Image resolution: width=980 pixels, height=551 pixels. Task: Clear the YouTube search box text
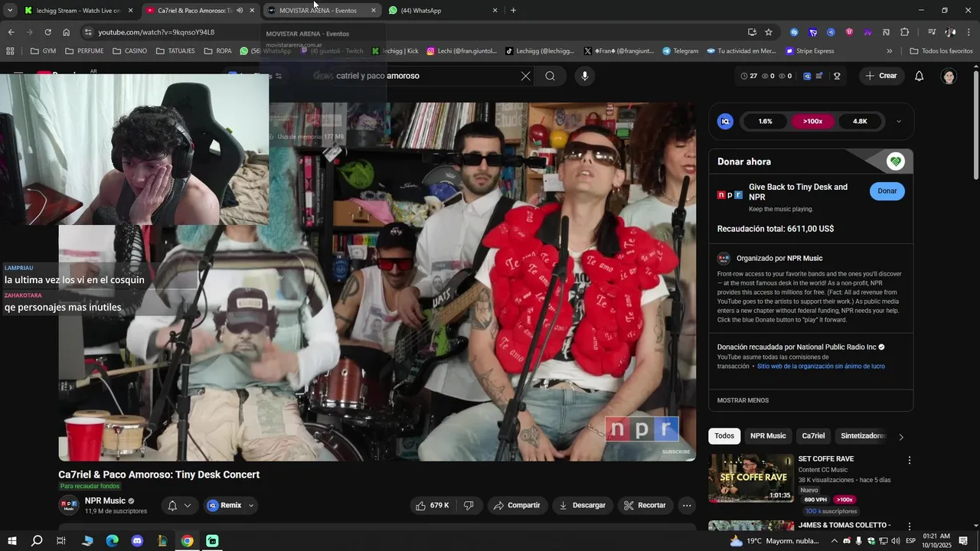[x=525, y=76]
